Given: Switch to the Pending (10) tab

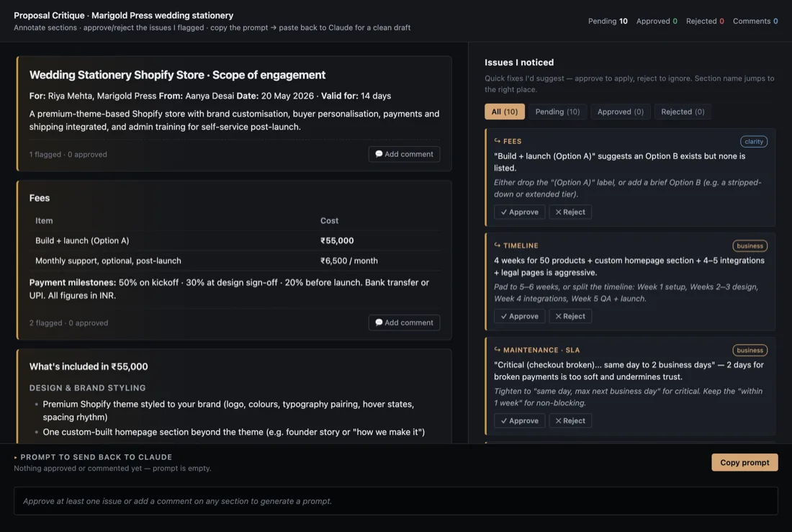Looking at the screenshot, I should click(x=557, y=112).
